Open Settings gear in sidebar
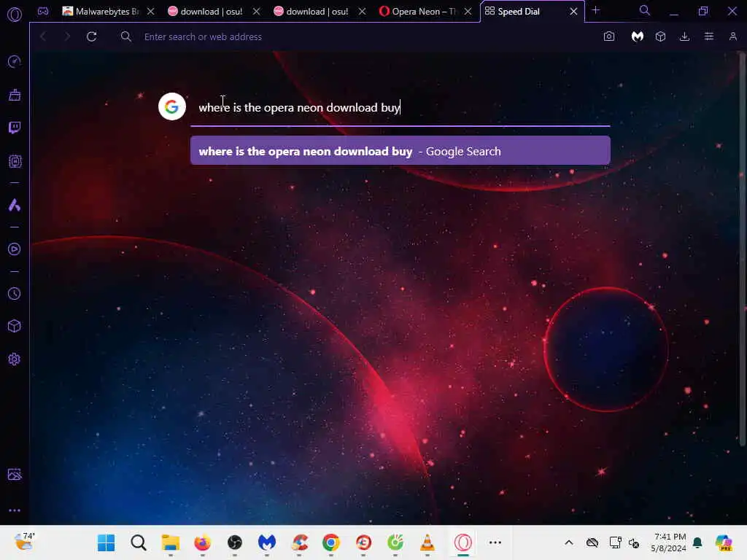Screen dimensions: 747x560 pos(15,359)
